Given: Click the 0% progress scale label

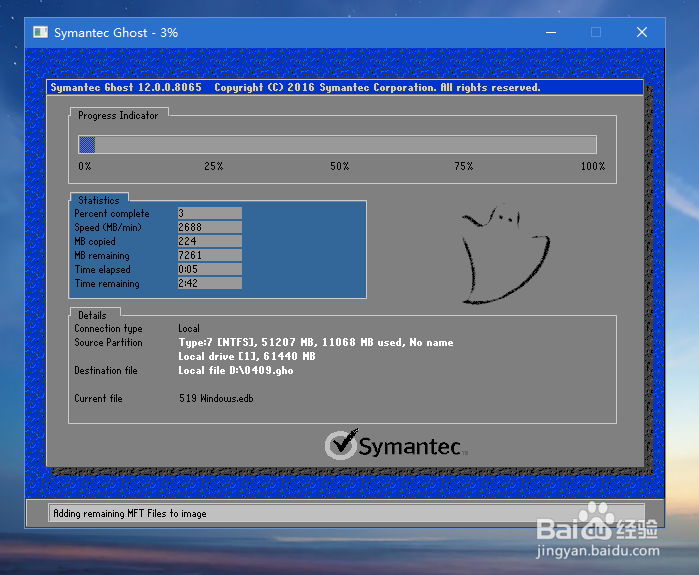Looking at the screenshot, I should pos(85,166).
